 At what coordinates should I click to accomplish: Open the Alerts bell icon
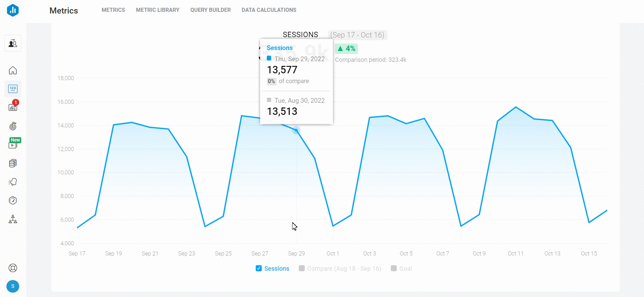click(13, 182)
